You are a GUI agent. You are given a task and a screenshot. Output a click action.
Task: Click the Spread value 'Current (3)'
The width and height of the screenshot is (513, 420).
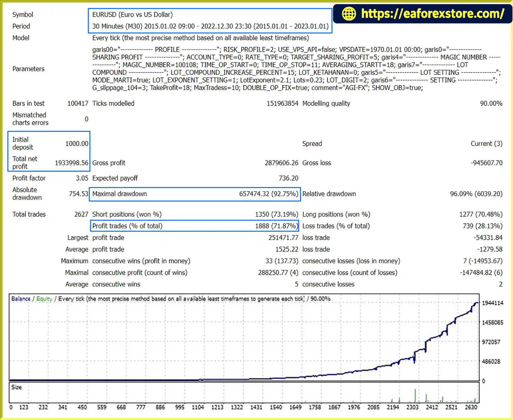[x=486, y=144]
